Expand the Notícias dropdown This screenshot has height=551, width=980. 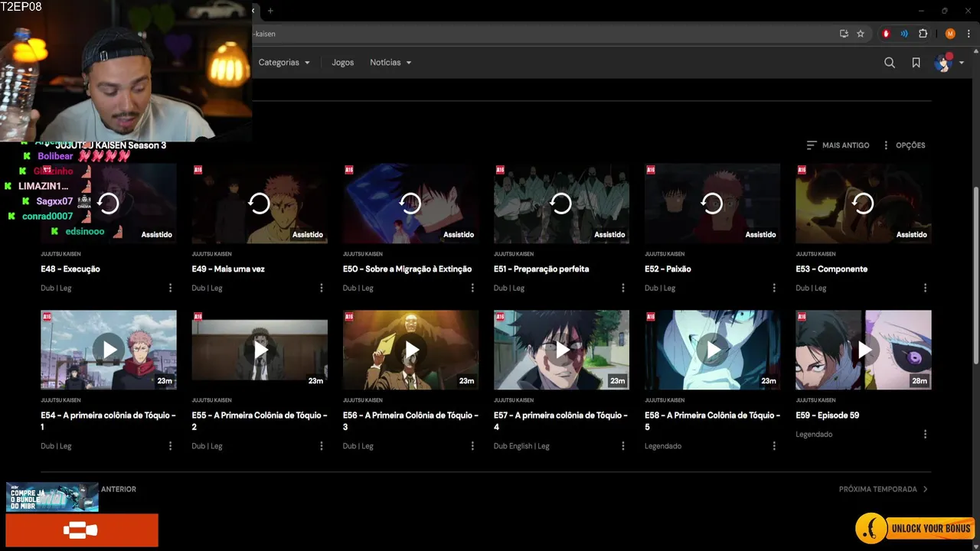pyautogui.click(x=390, y=63)
